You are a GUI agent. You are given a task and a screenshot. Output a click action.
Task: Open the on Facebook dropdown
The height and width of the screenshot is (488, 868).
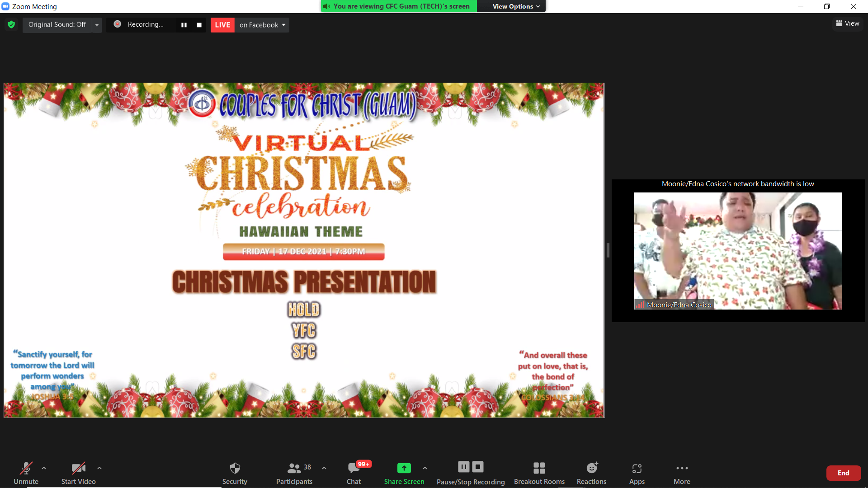click(262, 25)
